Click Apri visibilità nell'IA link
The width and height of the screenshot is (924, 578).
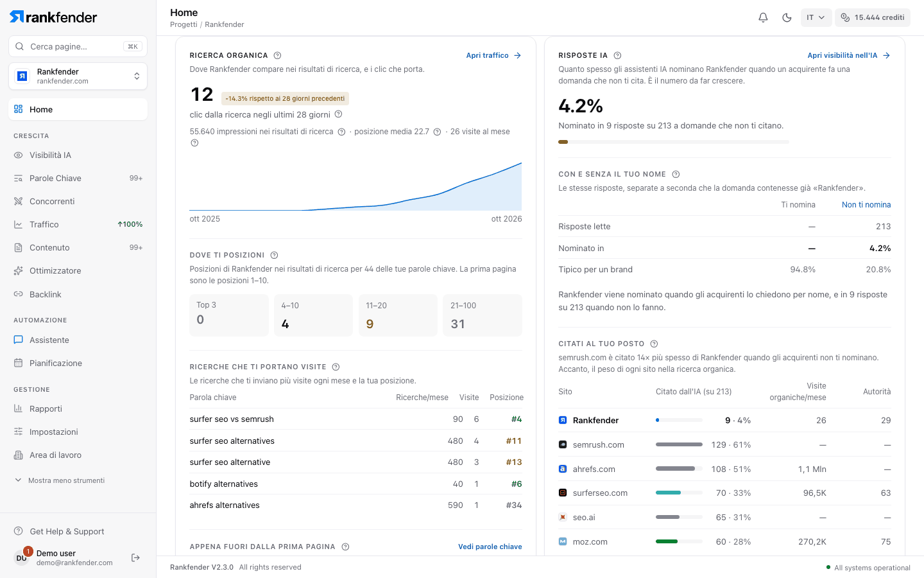tap(849, 55)
